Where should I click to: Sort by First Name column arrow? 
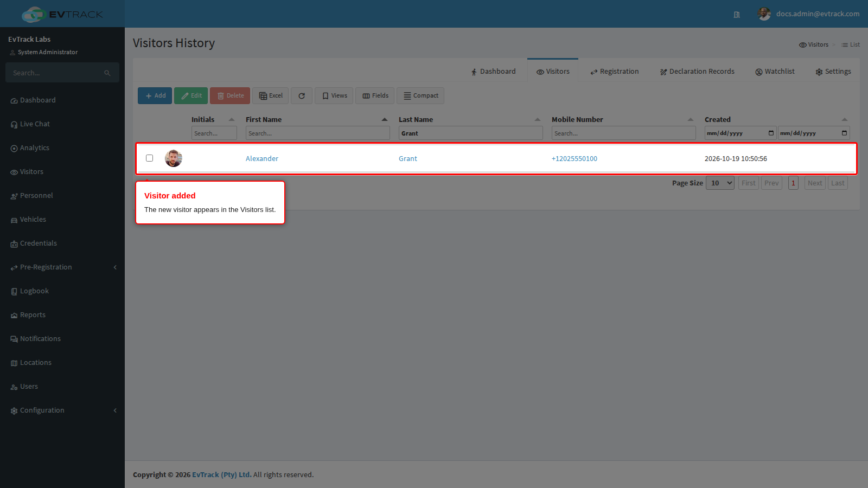[385, 119]
